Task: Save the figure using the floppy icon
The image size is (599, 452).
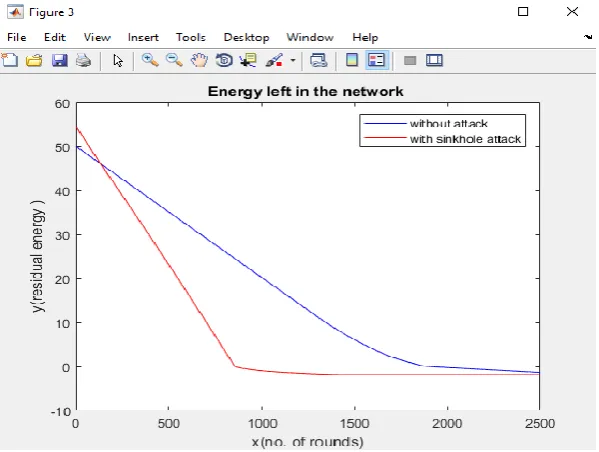Action: pyautogui.click(x=60, y=60)
